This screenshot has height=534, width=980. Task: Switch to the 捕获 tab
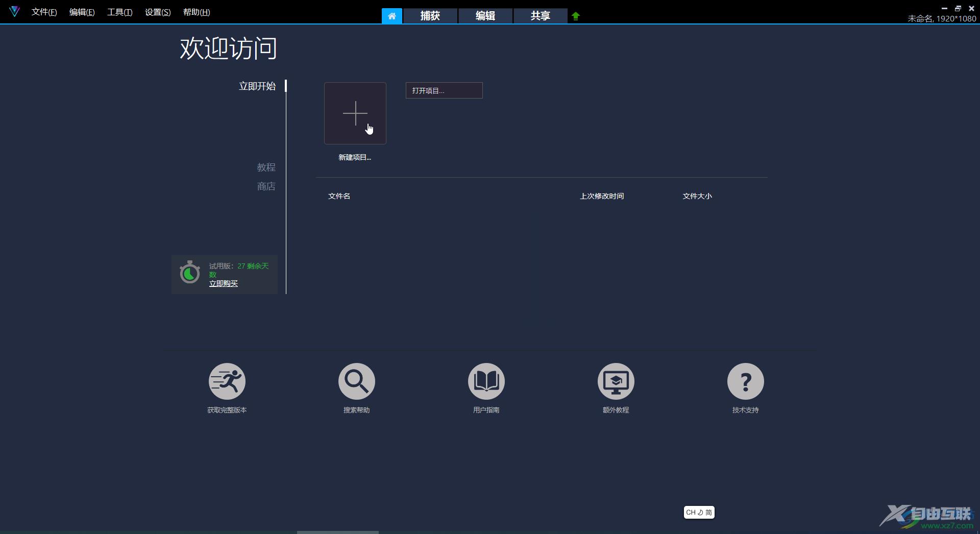tap(430, 16)
